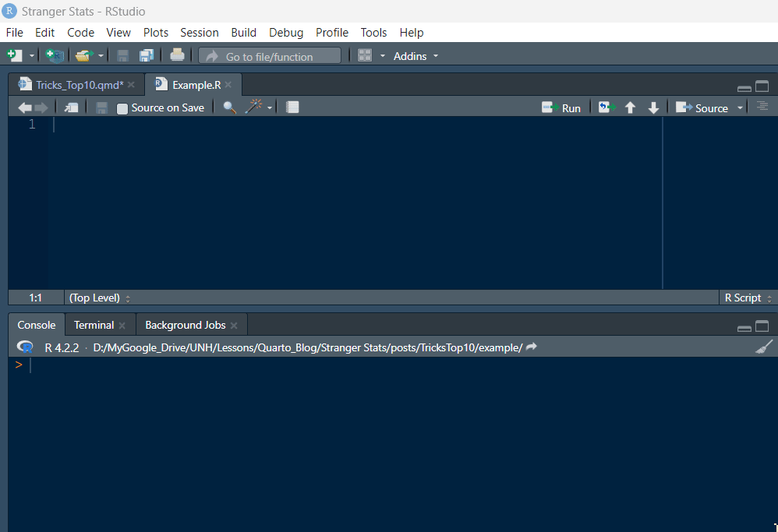
Task: Select the Example.R tab
Action: point(196,85)
